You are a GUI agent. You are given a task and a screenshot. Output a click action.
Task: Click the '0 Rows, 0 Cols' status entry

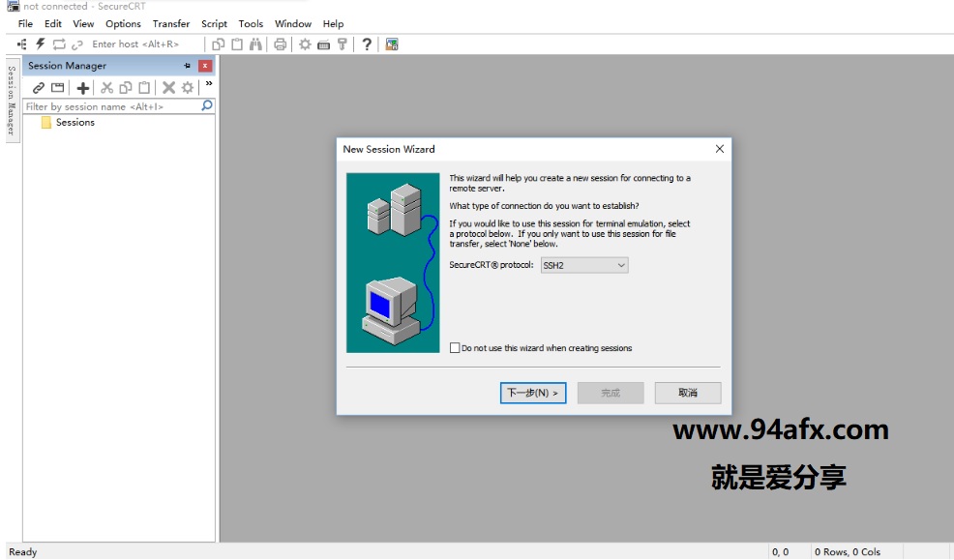click(x=848, y=552)
